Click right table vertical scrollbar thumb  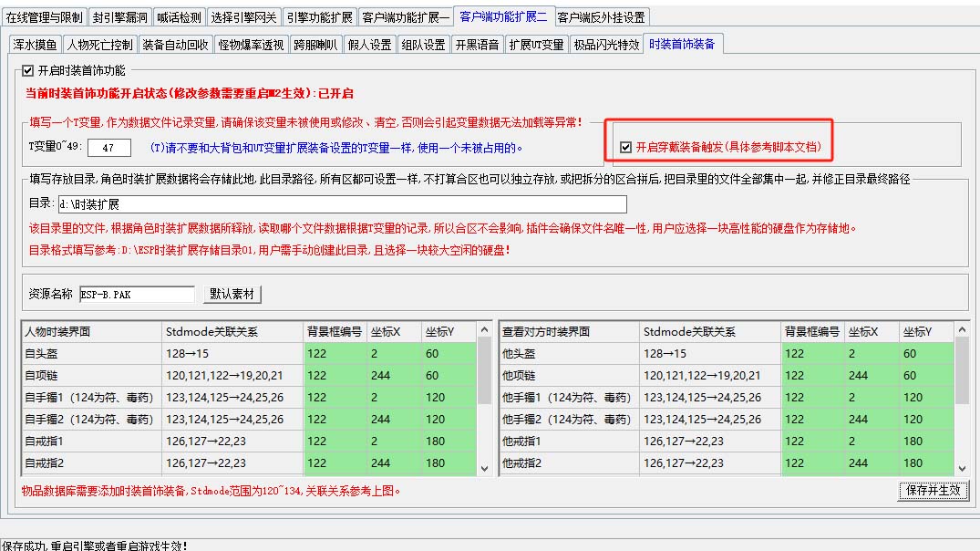[962, 371]
